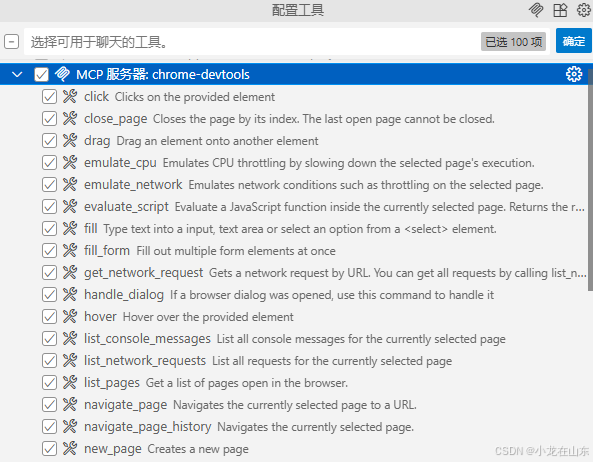The height and width of the screenshot is (462, 593).
Task: Select the navigate_page_history tool name
Action: (147, 426)
